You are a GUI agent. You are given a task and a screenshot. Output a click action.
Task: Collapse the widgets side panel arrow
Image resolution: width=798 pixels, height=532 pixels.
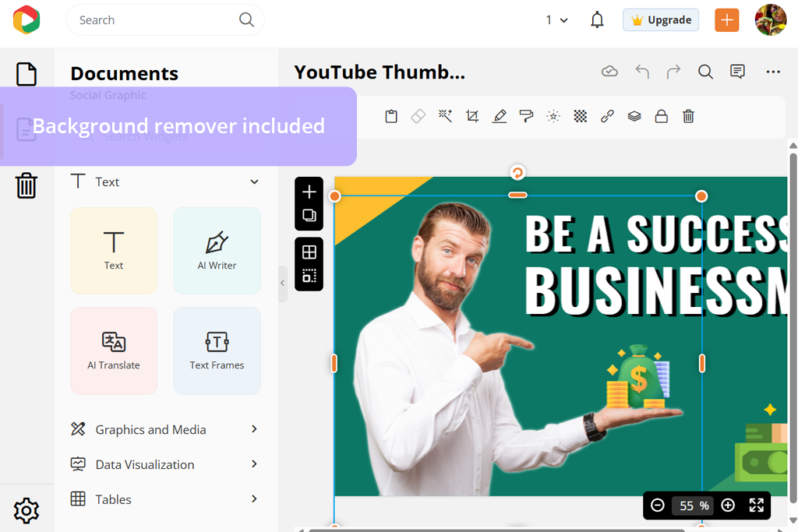coord(282,284)
